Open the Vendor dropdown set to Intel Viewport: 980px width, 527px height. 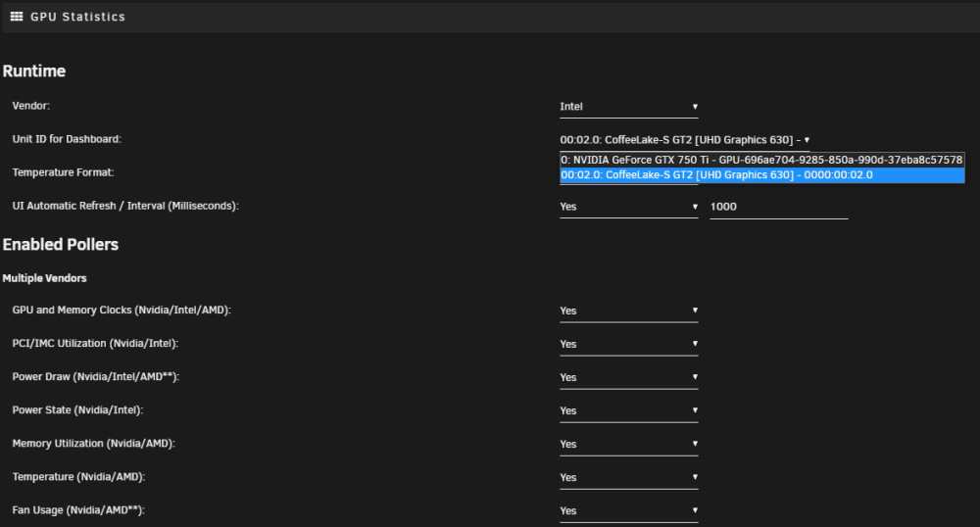629,107
